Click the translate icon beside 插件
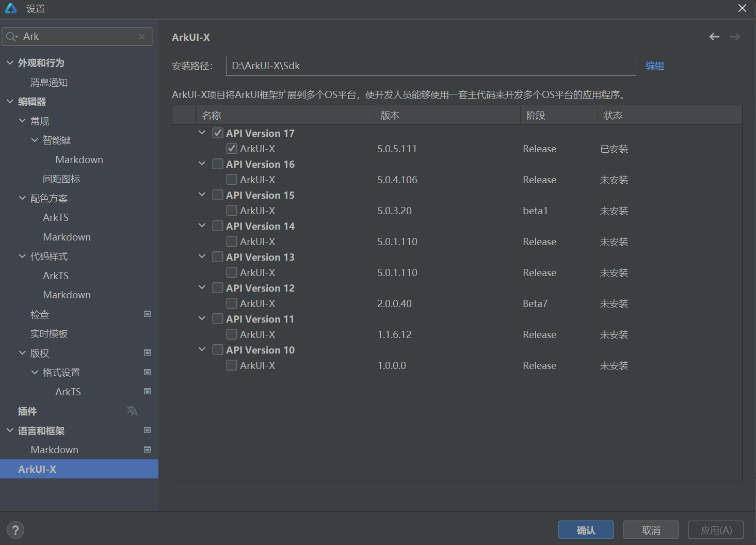Image resolution: width=756 pixels, height=545 pixels. click(x=132, y=411)
